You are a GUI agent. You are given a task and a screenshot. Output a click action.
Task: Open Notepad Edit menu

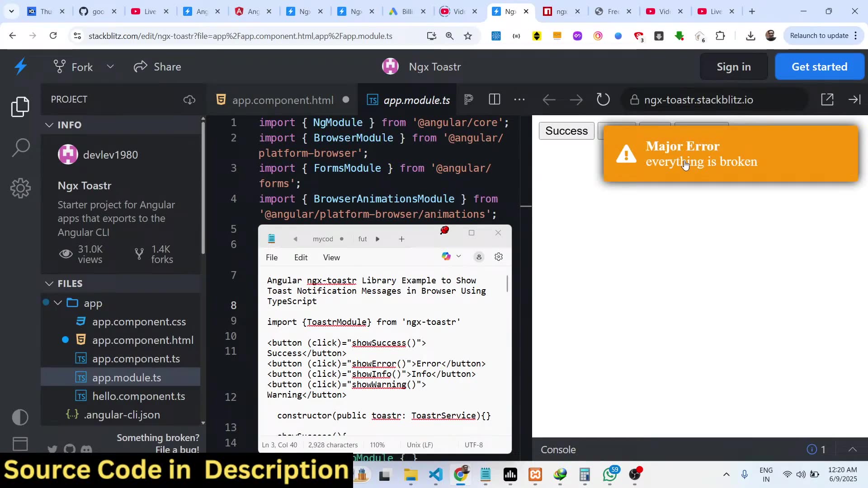301,258
